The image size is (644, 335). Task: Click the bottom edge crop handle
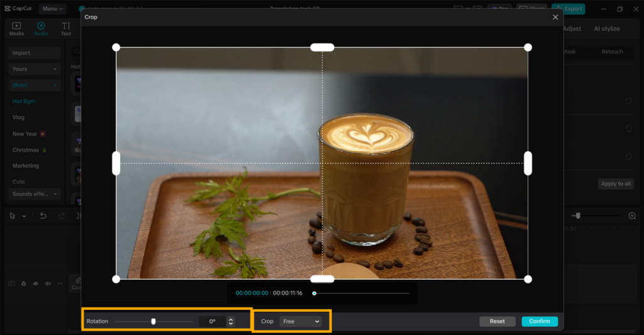click(322, 279)
